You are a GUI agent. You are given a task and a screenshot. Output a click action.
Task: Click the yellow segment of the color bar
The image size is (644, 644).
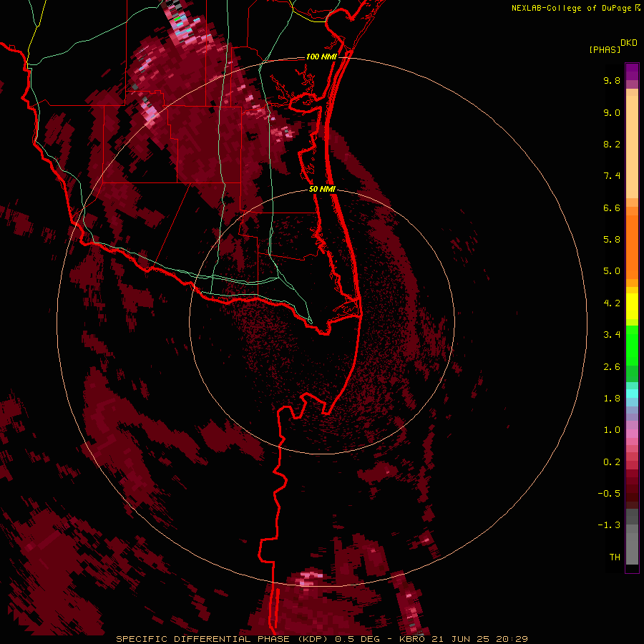(x=632, y=306)
